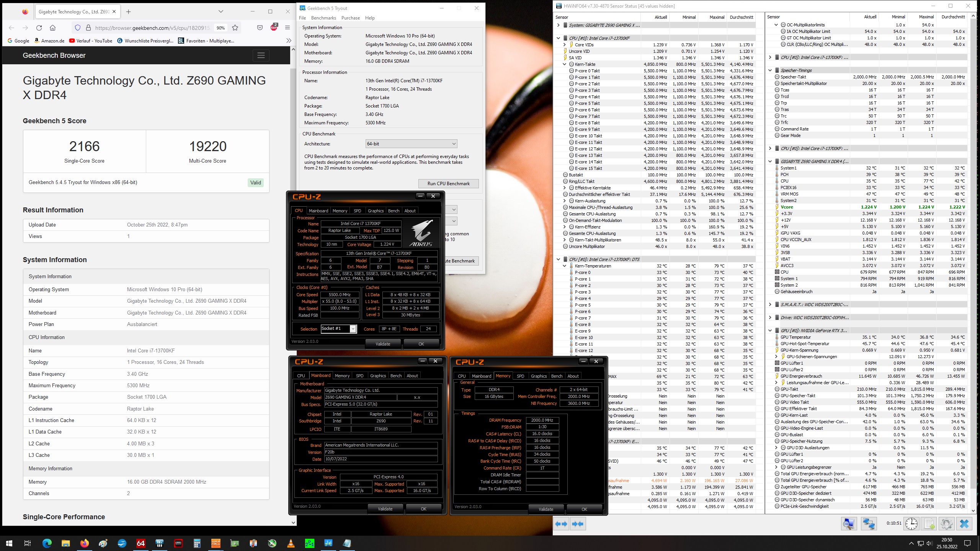Open Geekbench Architecture 64-bit dropdown
This screenshot has width=980, height=551.
click(411, 144)
